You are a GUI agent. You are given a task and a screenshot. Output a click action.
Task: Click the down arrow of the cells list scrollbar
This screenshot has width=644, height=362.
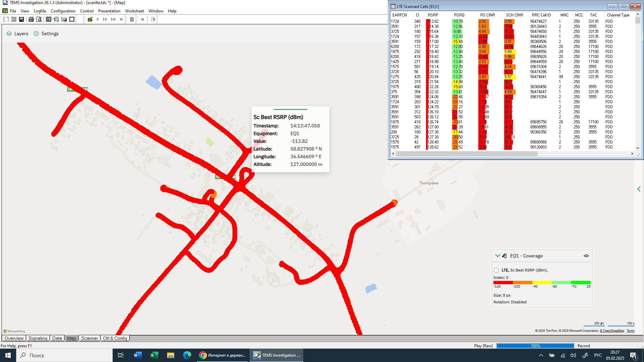tap(638, 148)
